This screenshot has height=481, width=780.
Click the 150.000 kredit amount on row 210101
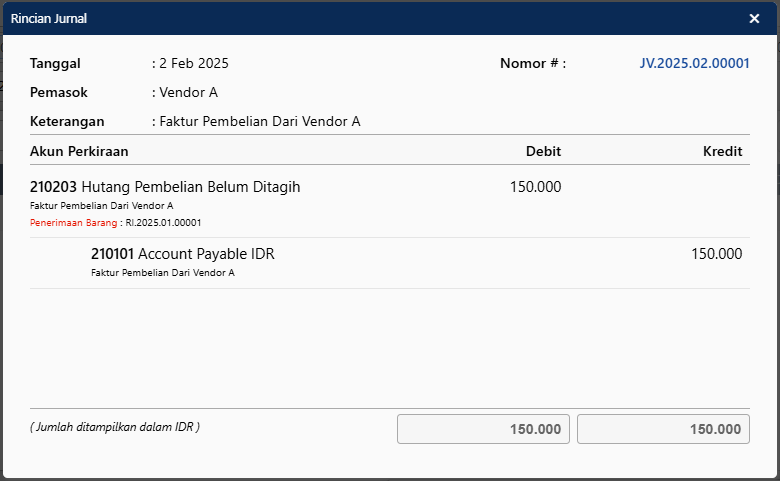716,254
